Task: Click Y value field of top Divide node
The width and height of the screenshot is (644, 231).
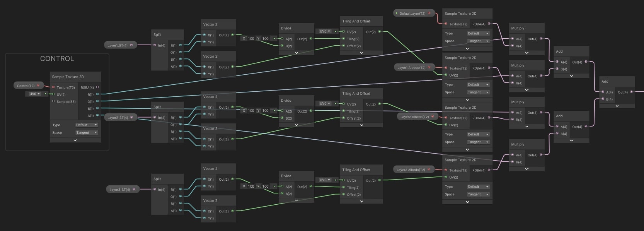Action: click(x=265, y=38)
